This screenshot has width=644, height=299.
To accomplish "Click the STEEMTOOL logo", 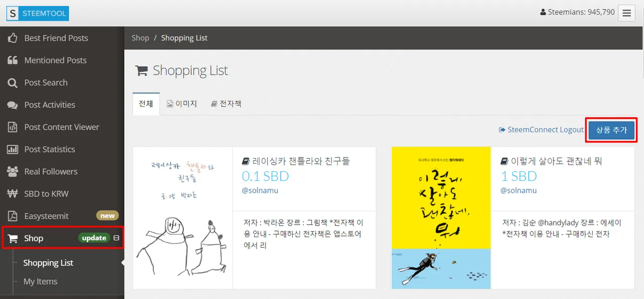I will pos(38,13).
